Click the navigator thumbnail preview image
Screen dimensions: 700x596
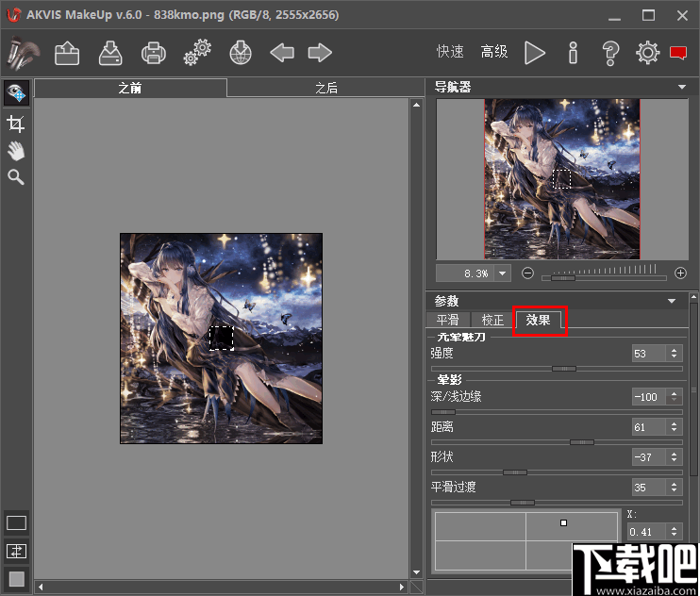tap(562, 179)
